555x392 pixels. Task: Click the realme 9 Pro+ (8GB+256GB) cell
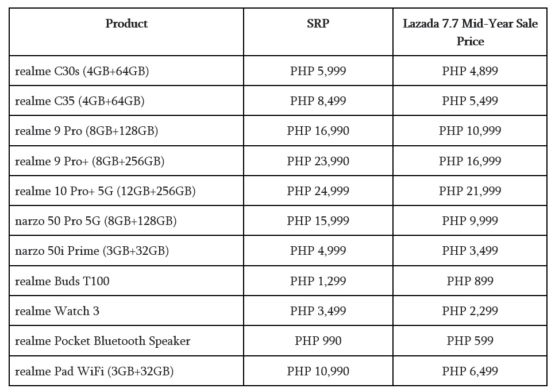tap(90, 161)
